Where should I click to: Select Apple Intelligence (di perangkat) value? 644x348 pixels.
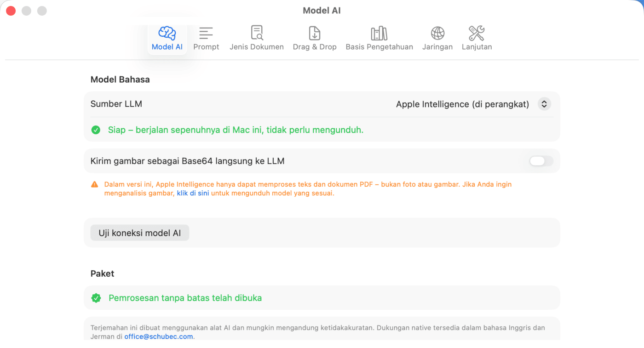462,104
